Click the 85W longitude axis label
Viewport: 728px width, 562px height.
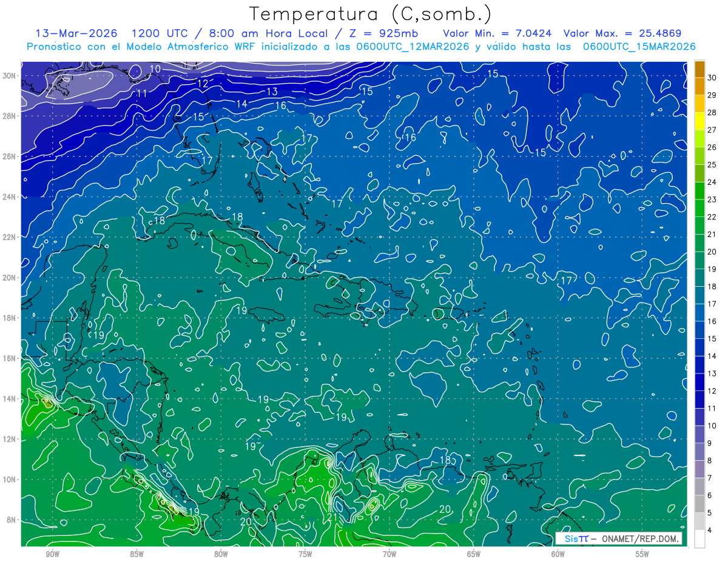coord(136,554)
